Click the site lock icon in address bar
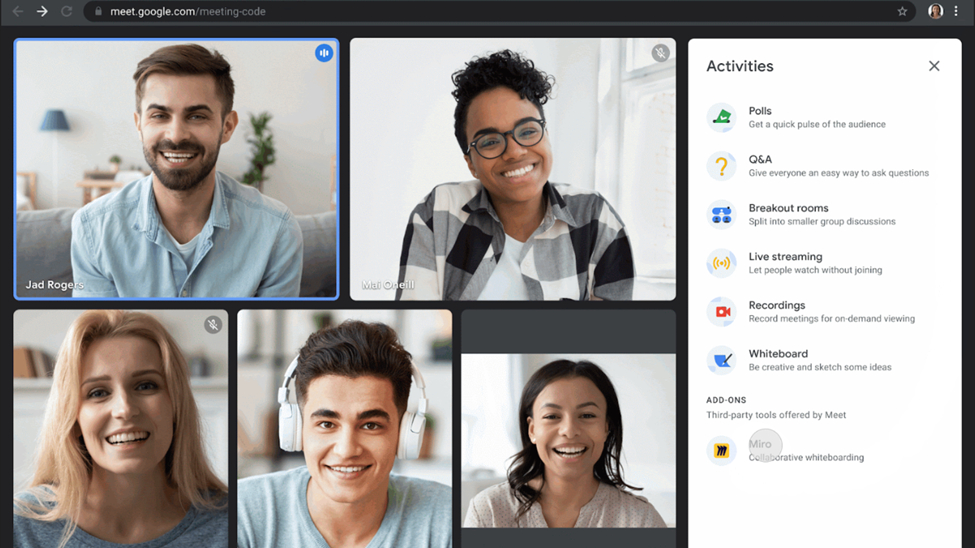Viewport: 975px width, 548px height. [x=98, y=11]
